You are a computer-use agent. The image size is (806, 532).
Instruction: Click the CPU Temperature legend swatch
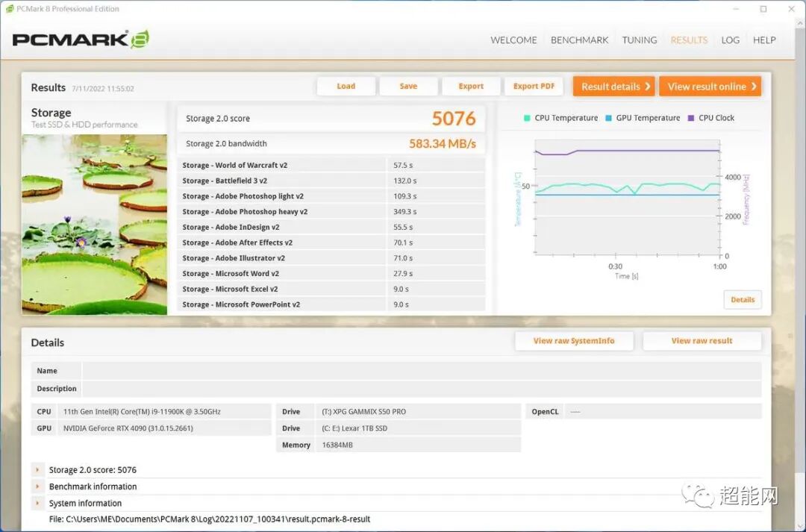[x=527, y=118]
